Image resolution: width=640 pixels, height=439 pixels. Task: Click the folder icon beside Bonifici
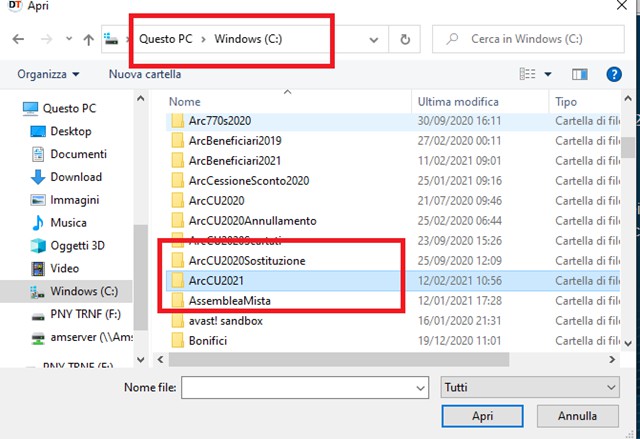tap(177, 341)
